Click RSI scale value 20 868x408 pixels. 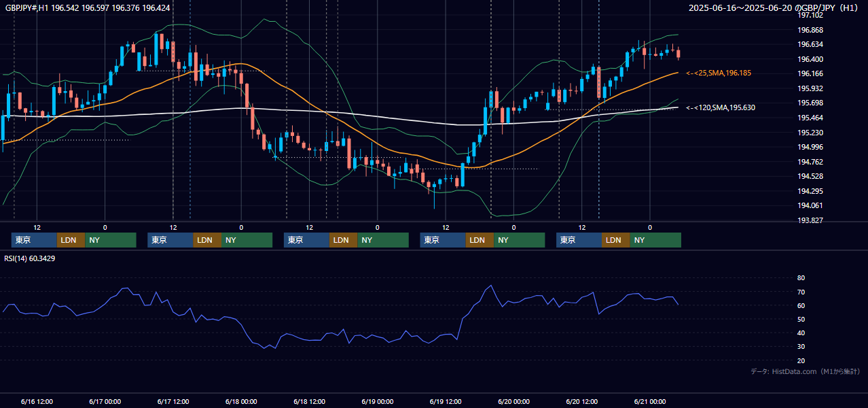(801, 360)
